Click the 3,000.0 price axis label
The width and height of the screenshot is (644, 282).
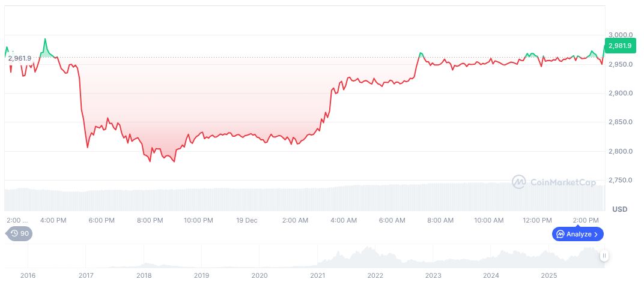621,35
